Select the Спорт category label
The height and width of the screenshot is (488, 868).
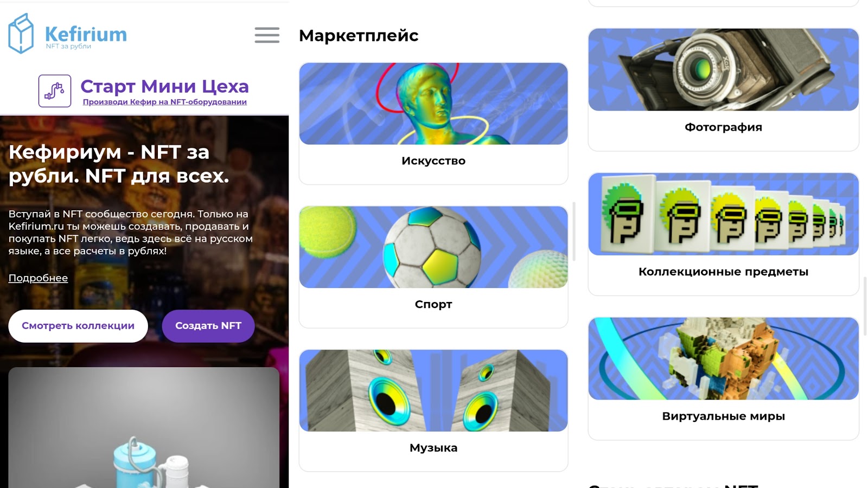[433, 304]
